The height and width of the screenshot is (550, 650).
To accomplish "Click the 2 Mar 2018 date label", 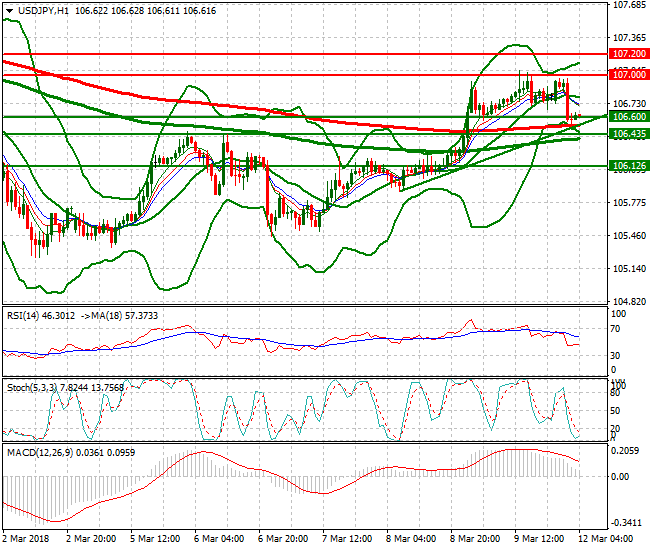I will tap(27, 540).
